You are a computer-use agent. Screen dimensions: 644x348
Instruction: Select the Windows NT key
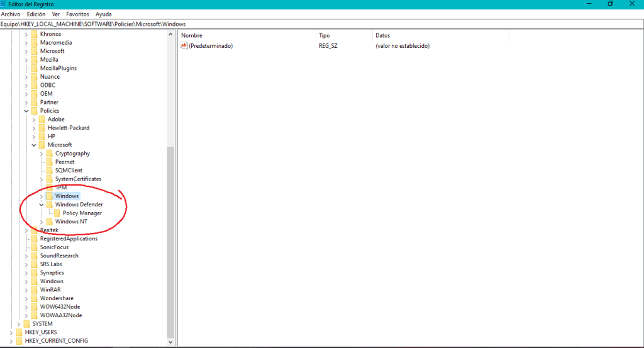(x=72, y=222)
